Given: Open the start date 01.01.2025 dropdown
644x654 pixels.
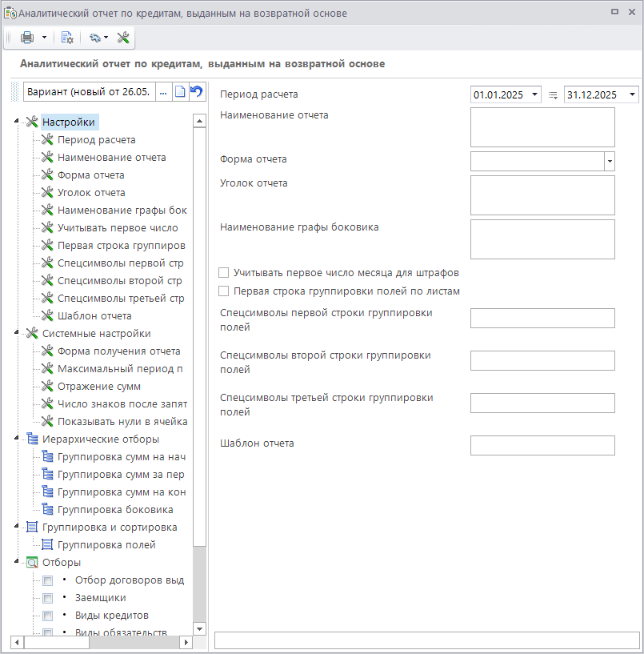Looking at the screenshot, I should tap(534, 94).
